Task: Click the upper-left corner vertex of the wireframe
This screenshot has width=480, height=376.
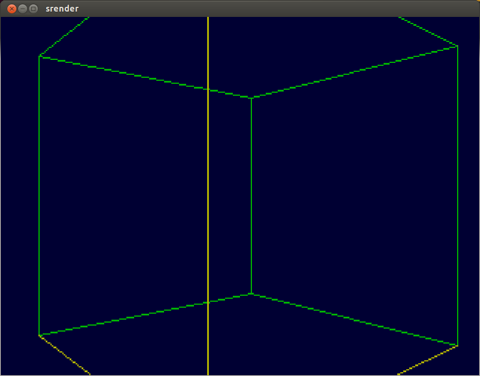Action: 39,56
